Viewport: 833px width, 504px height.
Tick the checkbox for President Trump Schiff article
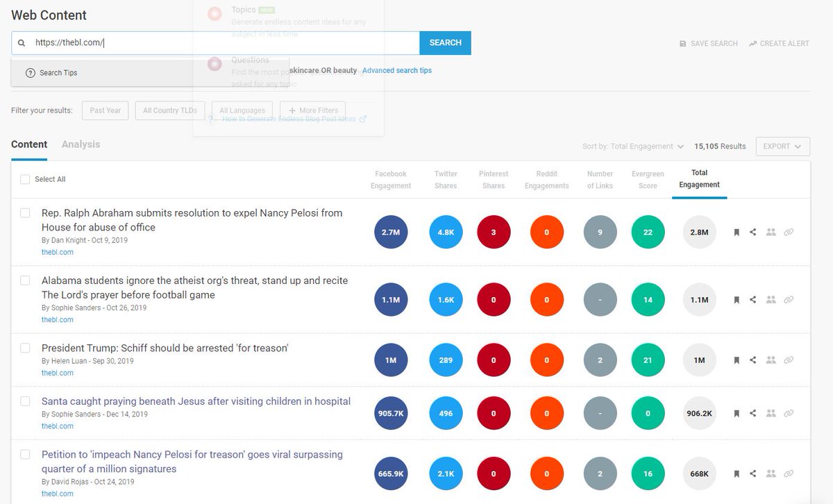point(25,348)
